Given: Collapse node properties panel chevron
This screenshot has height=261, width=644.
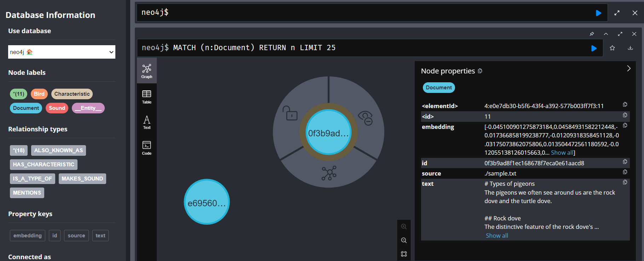Looking at the screenshot, I should click(629, 69).
